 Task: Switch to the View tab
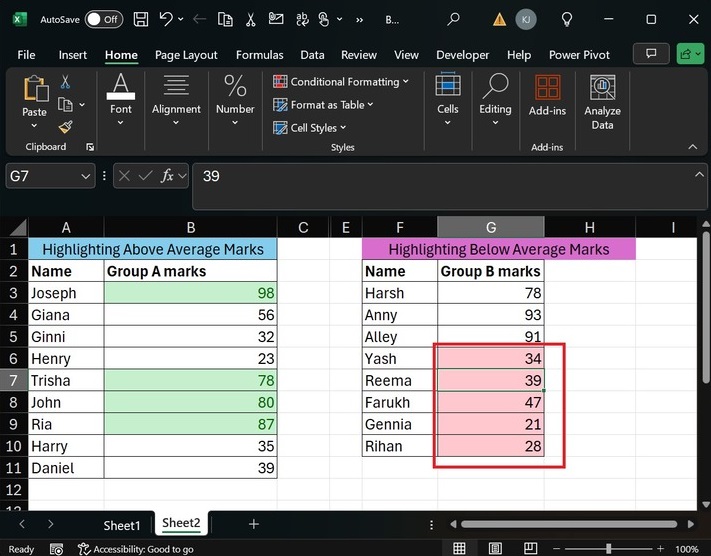406,55
